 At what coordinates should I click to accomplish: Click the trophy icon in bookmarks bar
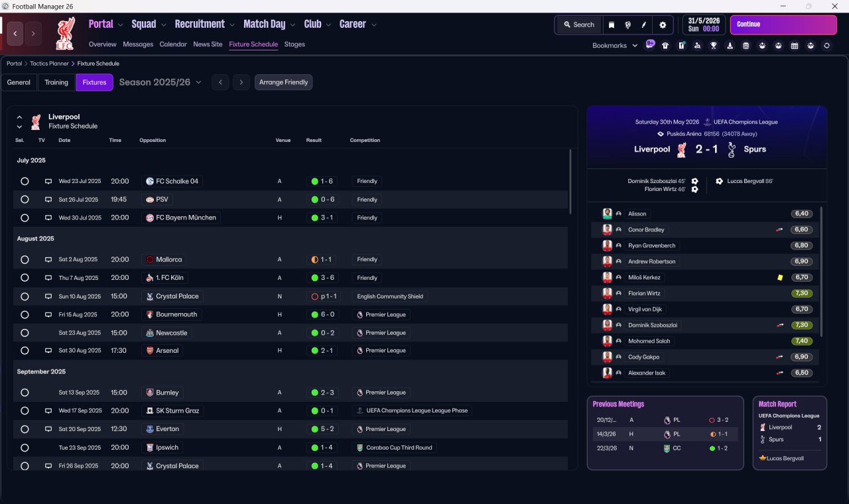714,46
